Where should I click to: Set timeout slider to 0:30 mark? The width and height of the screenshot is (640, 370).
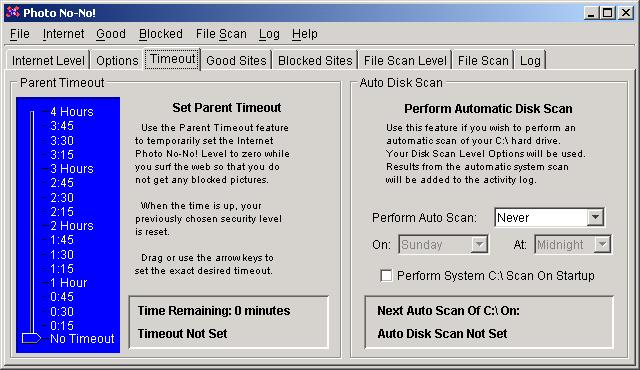point(62,311)
